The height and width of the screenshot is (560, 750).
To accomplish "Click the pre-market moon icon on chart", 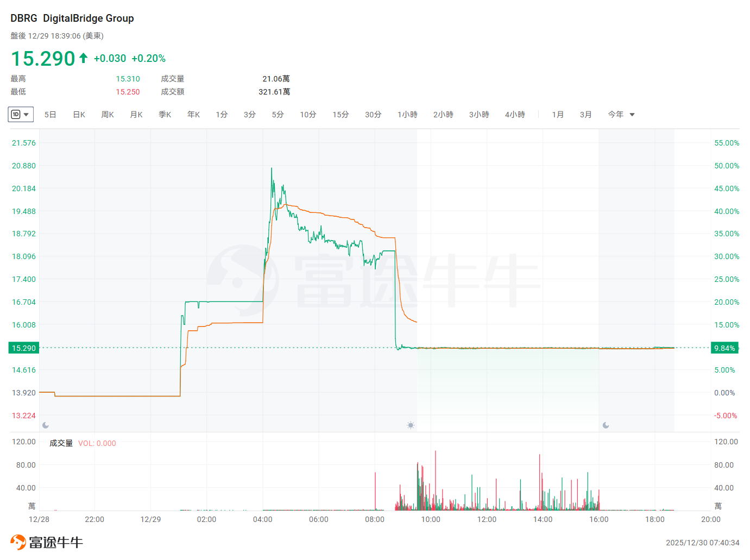I will (46, 425).
